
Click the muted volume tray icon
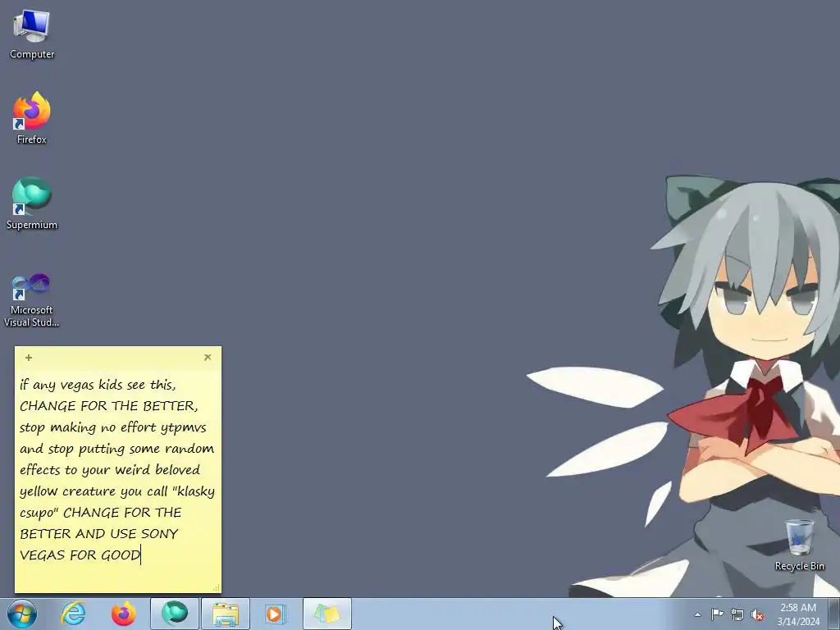[757, 614]
